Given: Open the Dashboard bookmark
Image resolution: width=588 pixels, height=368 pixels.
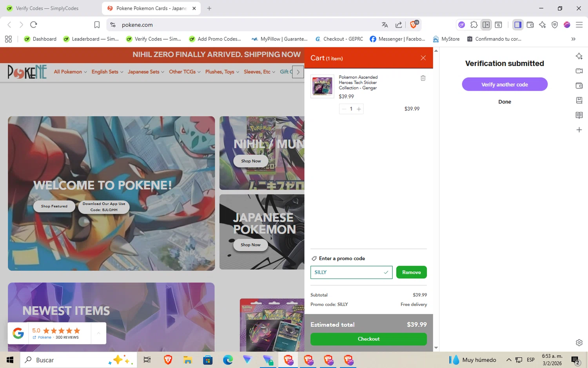Looking at the screenshot, I should (x=40, y=39).
